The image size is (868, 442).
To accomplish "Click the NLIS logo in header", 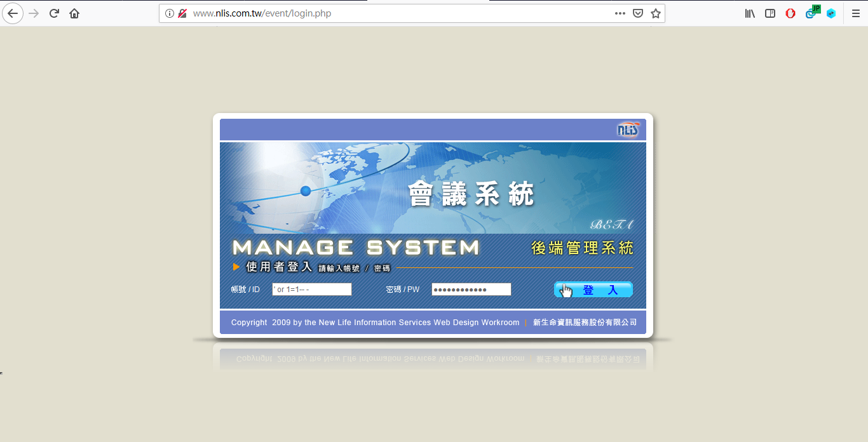I will click(x=628, y=130).
